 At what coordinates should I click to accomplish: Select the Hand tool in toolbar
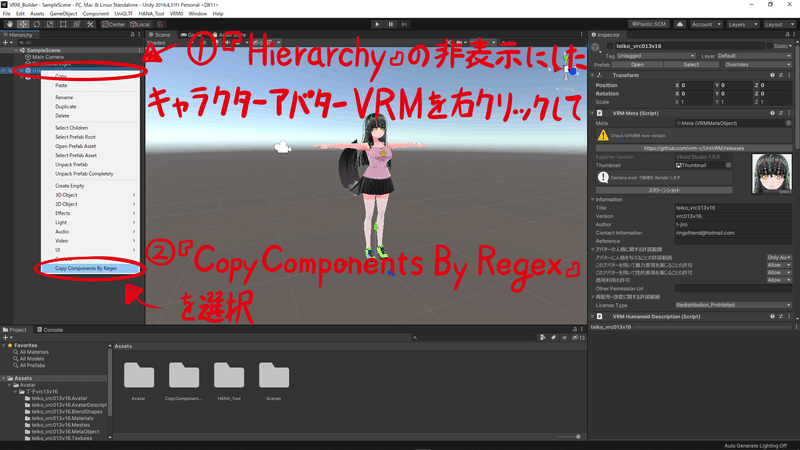tap(10, 24)
